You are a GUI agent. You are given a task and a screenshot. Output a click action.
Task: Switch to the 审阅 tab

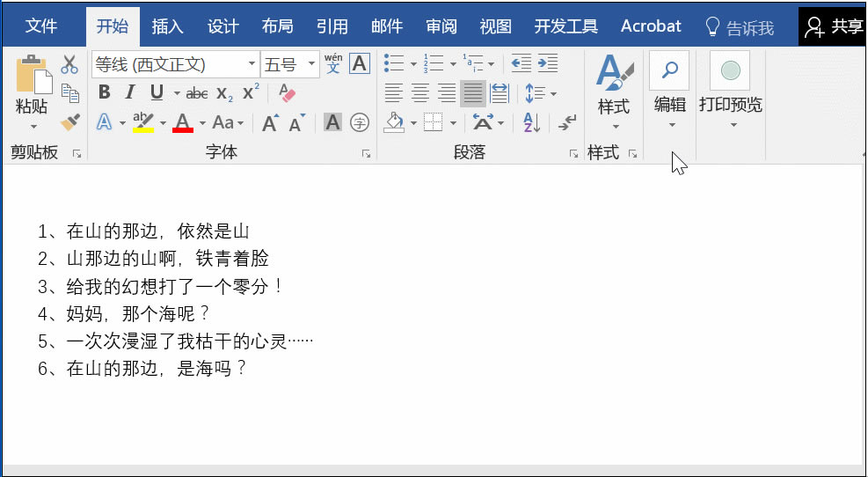pyautogui.click(x=441, y=26)
